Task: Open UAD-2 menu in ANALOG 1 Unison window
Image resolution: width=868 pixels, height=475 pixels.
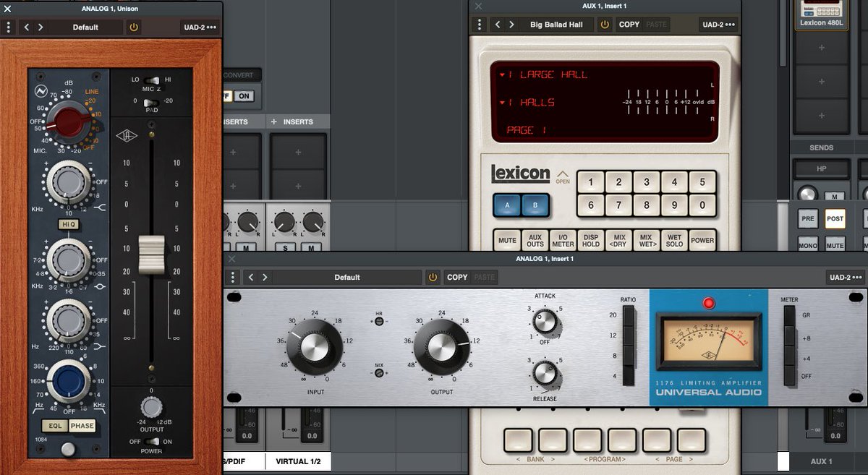Action: (x=200, y=27)
